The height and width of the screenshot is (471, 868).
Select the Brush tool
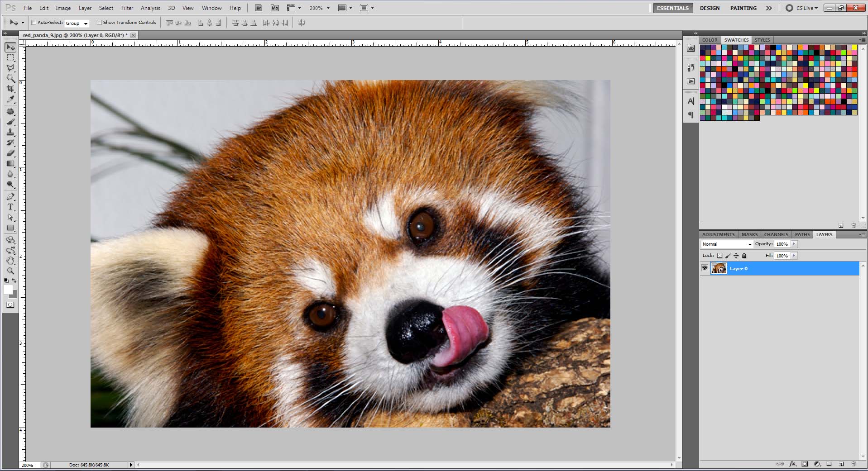10,122
